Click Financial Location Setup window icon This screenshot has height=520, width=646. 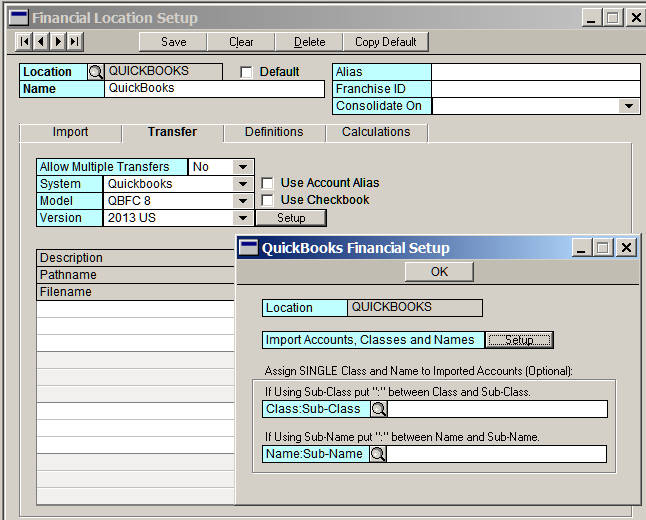coord(19,18)
